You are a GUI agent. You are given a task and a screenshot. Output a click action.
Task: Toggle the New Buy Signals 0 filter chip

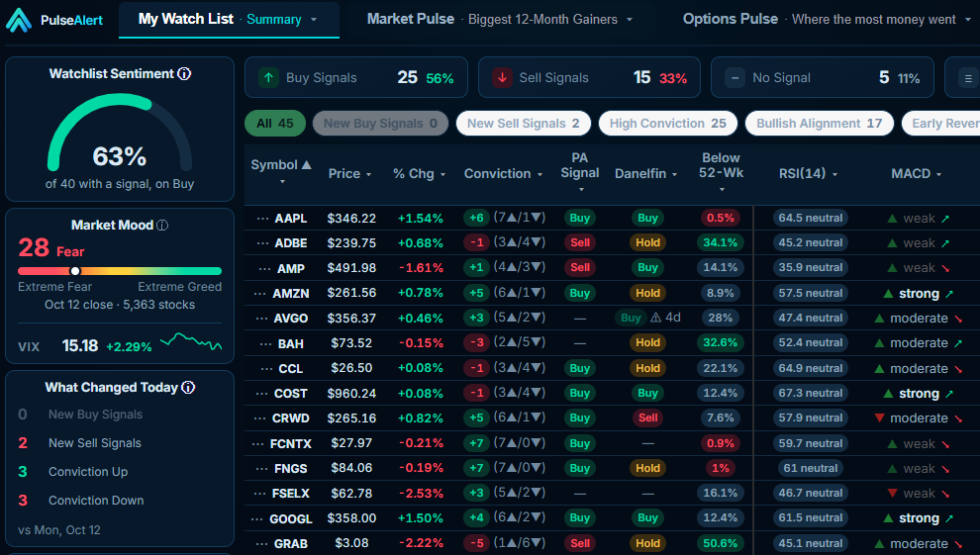380,124
